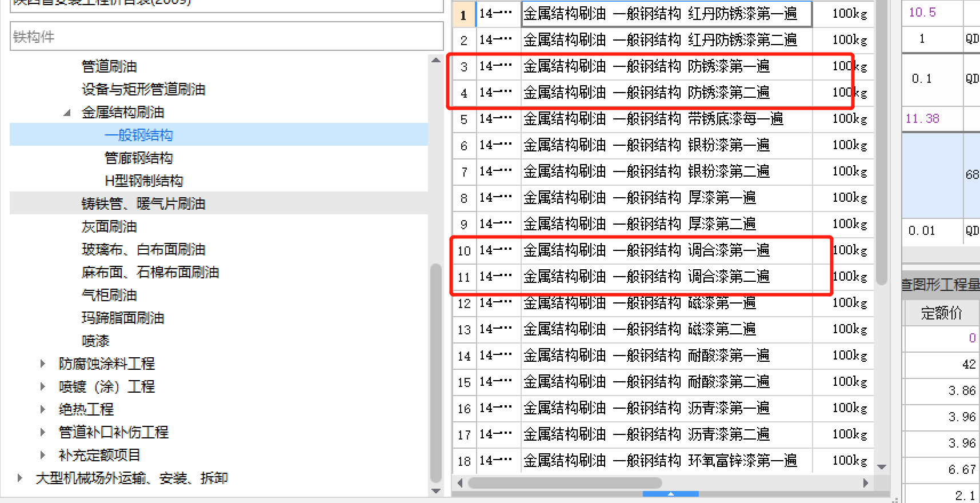
Task: Open 绝热工程 tree label
Action: (86, 409)
